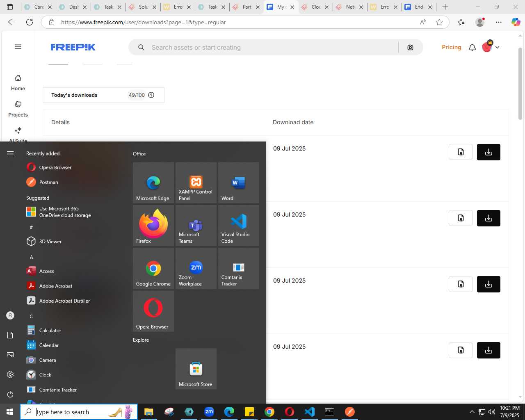525x420 pixels.
Task: Click the Pricing link
Action: 451,47
